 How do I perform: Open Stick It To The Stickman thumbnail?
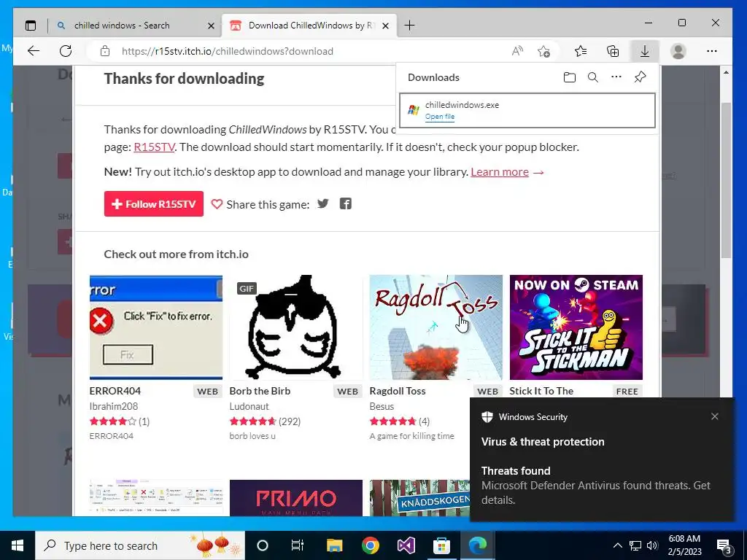[576, 327]
